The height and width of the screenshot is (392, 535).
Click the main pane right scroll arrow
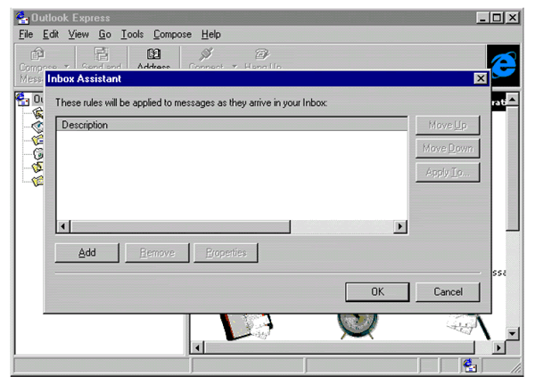click(x=498, y=347)
